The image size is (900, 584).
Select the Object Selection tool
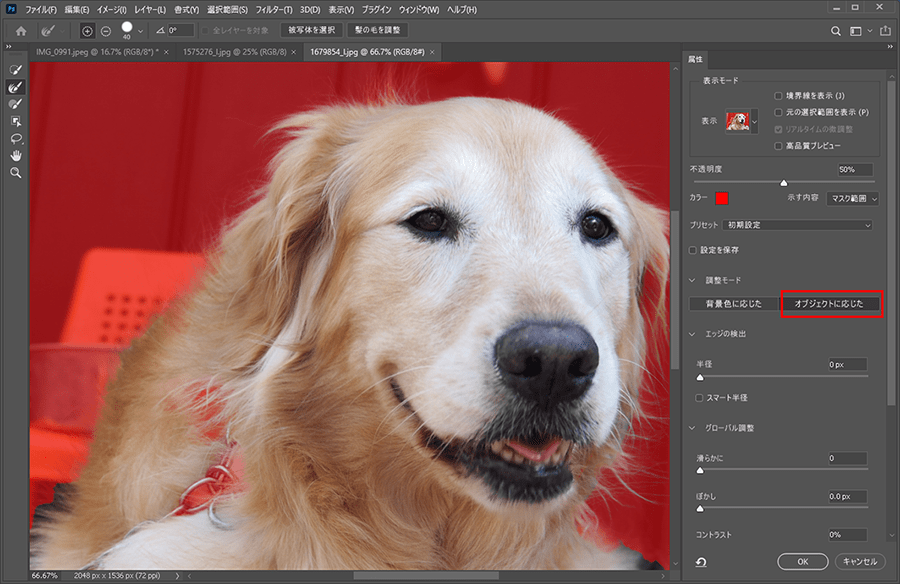[16, 121]
